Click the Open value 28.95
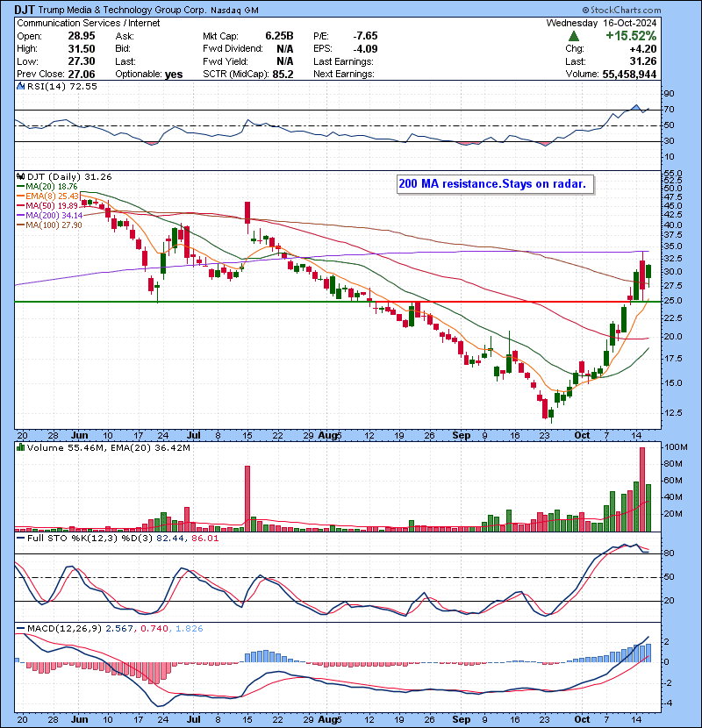Screen dimensions: 702x728 click(82, 36)
